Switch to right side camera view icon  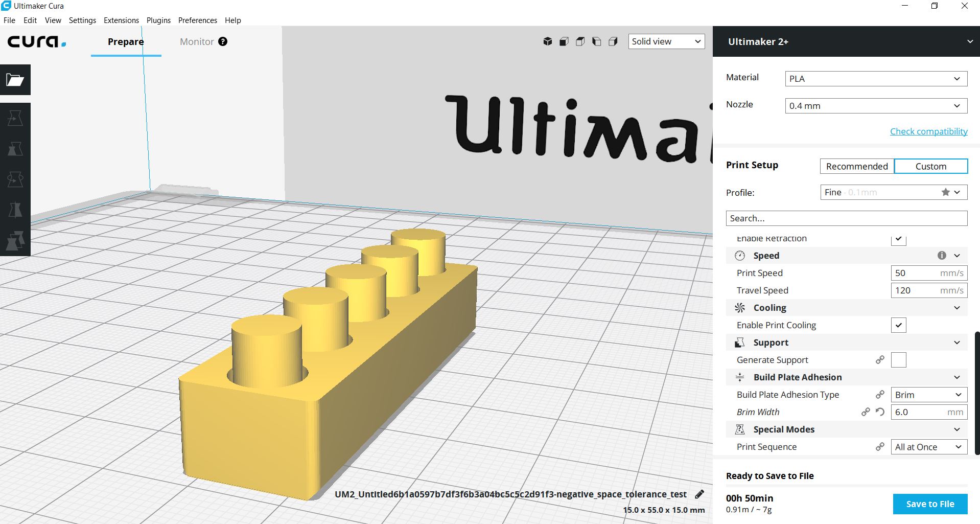pyautogui.click(x=613, y=41)
